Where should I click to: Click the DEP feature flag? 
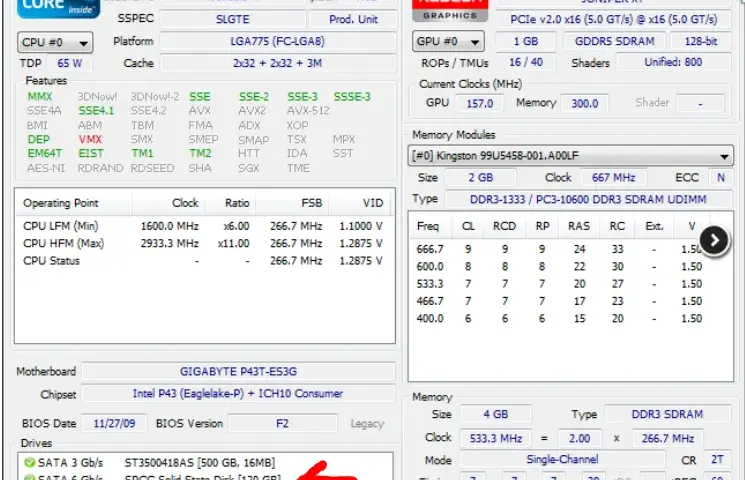[x=38, y=139]
